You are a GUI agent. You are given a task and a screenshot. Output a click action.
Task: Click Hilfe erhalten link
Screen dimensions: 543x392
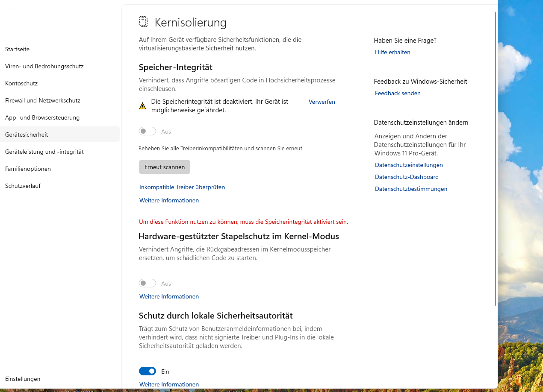tap(392, 53)
